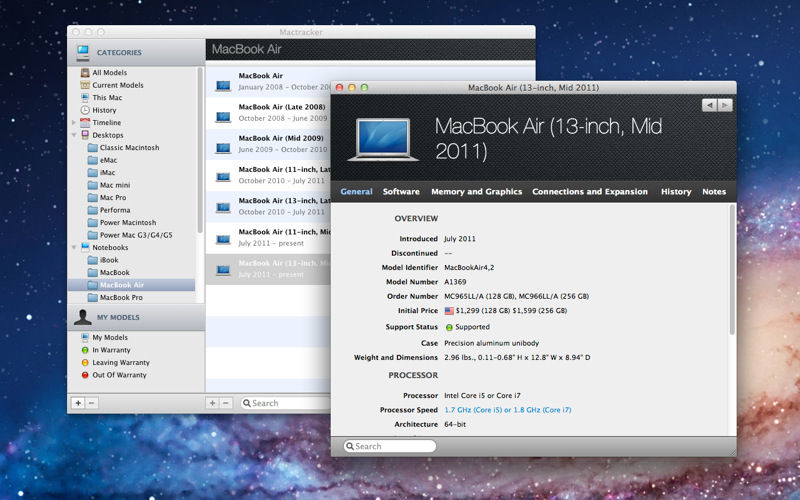Switch to the History tab

(x=676, y=192)
